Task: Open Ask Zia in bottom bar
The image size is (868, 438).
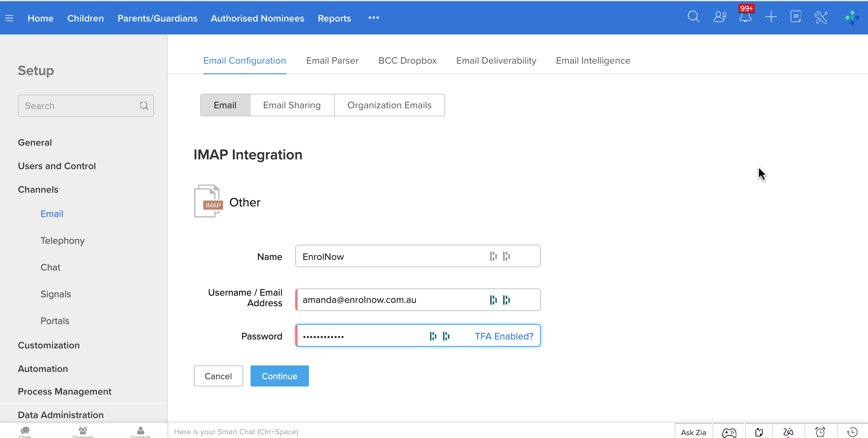Action: 693,432
